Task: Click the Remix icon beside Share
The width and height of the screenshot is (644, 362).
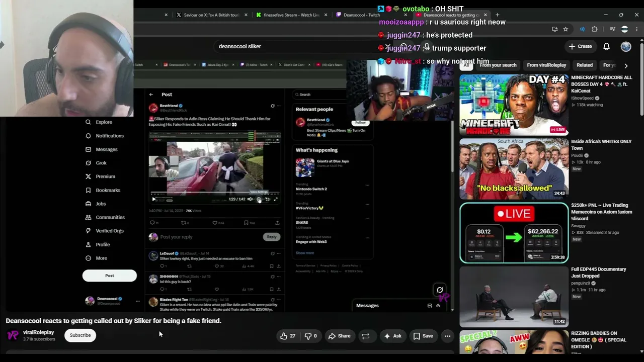Action: [x=366, y=336]
